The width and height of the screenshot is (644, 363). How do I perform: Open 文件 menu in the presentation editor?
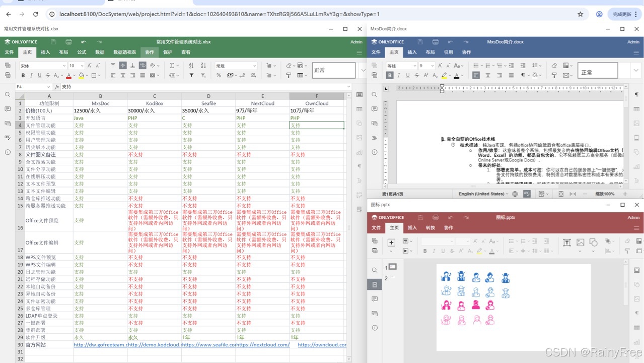[376, 227]
